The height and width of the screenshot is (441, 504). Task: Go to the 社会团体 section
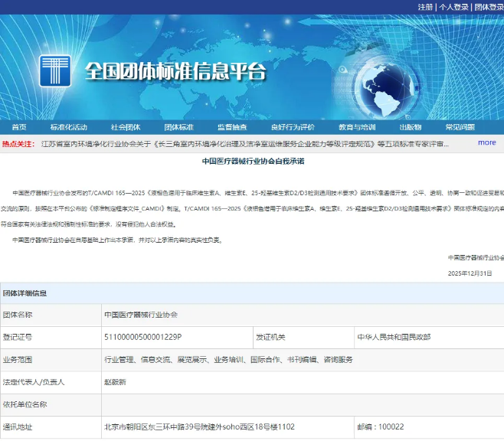pos(125,127)
